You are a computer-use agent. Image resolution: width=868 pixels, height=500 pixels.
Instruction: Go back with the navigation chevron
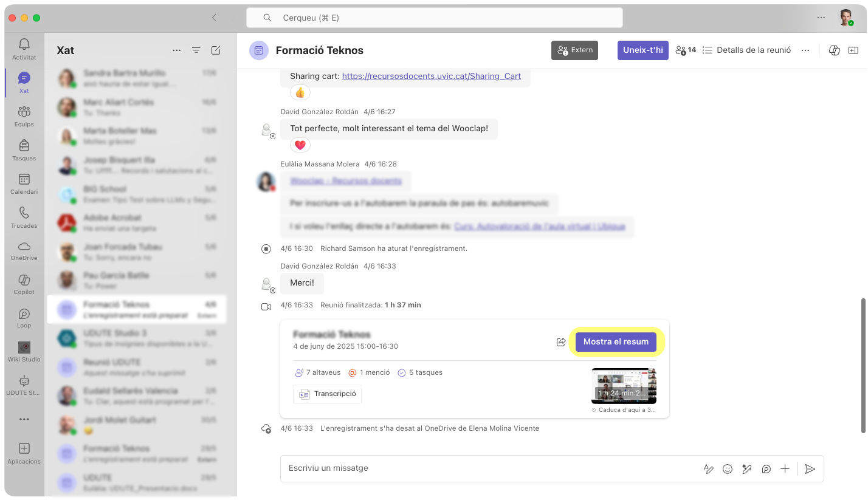[214, 18]
